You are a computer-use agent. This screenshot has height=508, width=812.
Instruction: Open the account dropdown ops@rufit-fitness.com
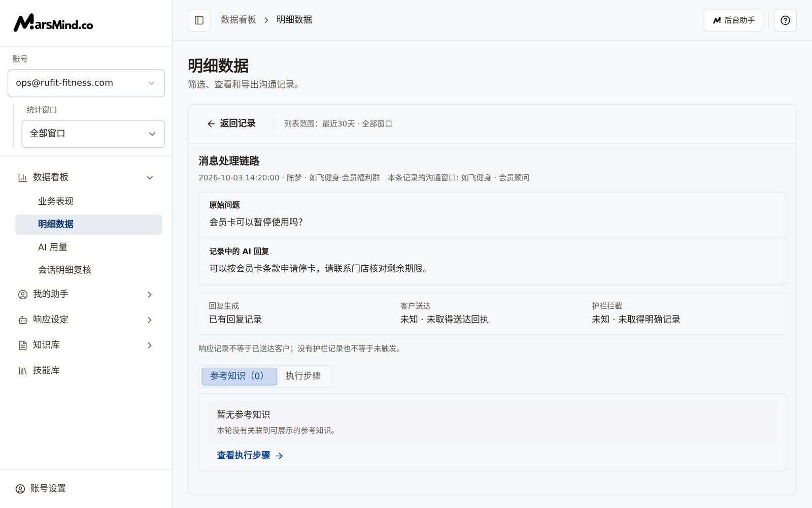click(x=86, y=83)
